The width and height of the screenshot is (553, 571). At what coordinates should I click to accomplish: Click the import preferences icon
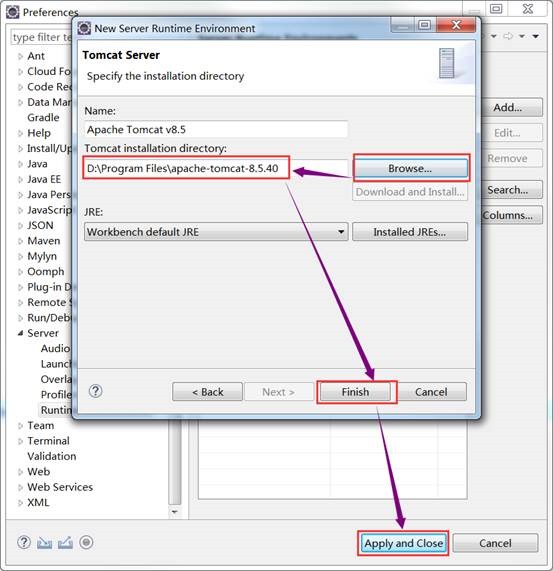[x=44, y=543]
